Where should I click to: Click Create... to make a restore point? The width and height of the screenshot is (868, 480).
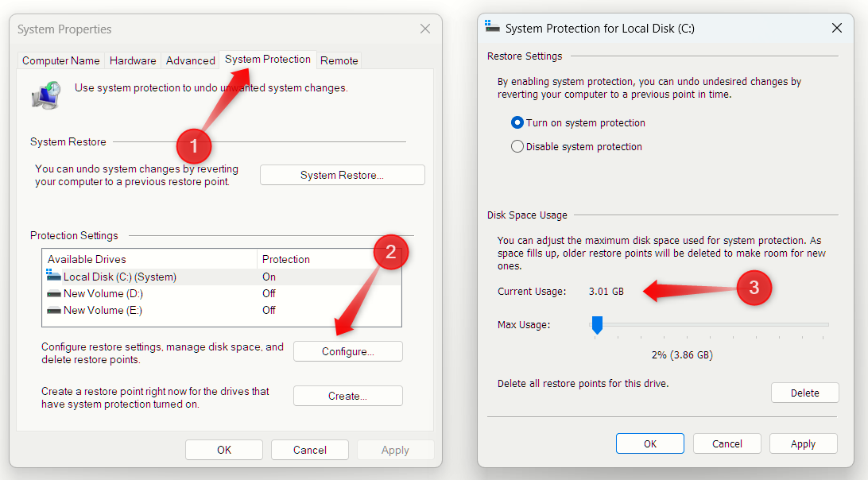click(x=347, y=396)
